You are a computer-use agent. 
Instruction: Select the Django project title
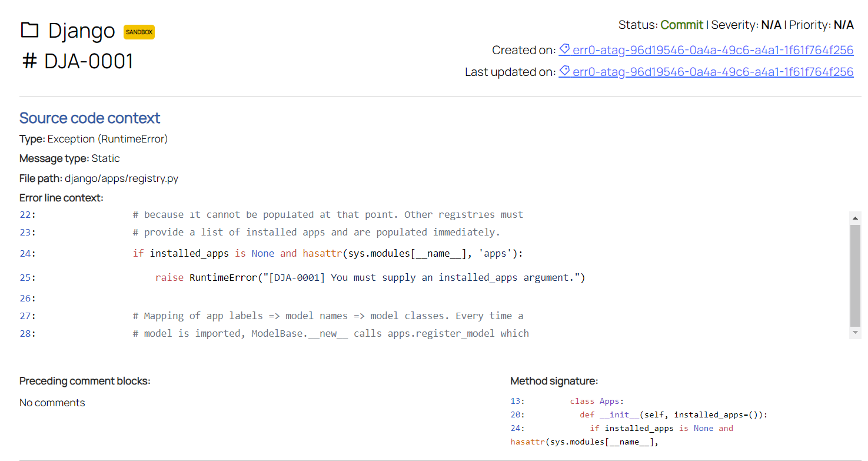[x=81, y=30]
